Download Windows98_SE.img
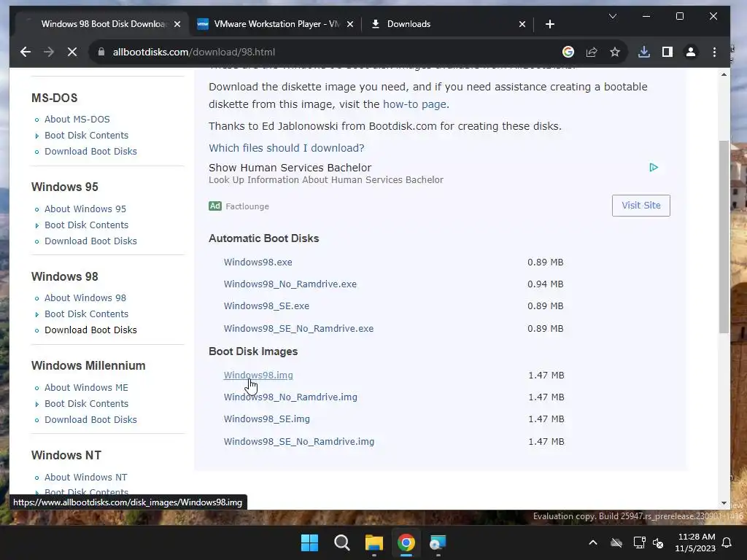 pyautogui.click(x=267, y=419)
